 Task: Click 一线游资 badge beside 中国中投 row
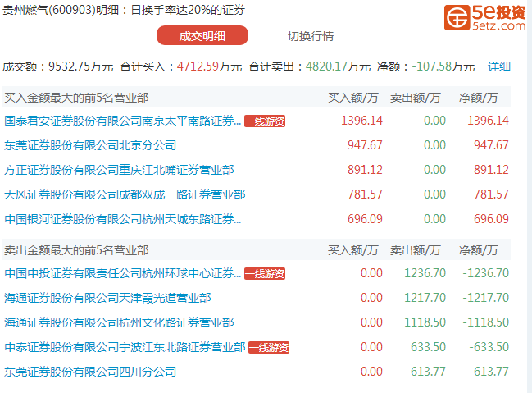pos(265,273)
